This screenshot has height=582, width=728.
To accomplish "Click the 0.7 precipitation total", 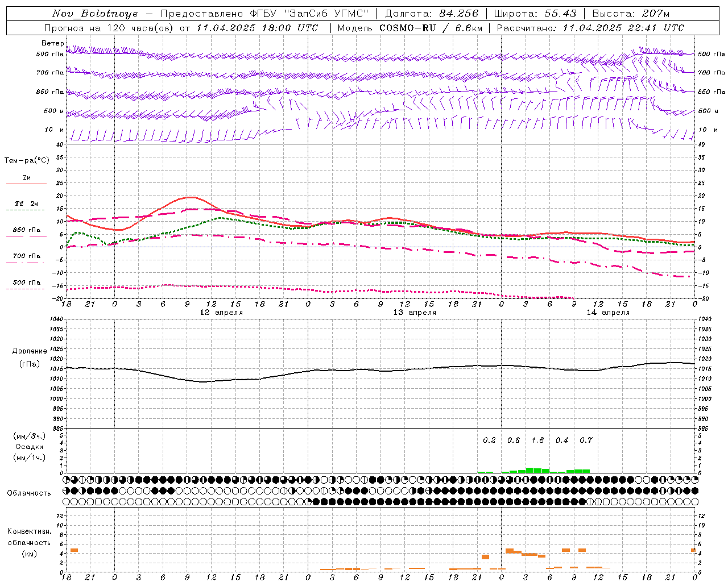I will (x=586, y=440).
